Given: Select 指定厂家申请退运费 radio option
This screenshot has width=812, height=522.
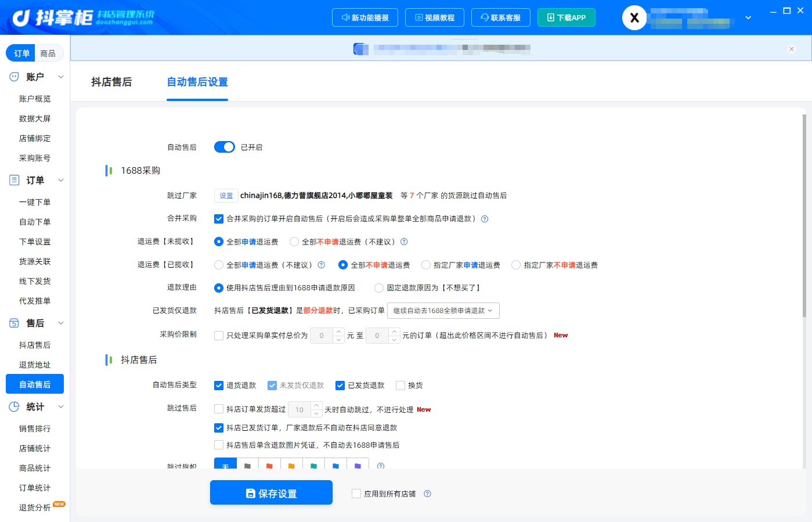Looking at the screenshot, I should tap(426, 265).
